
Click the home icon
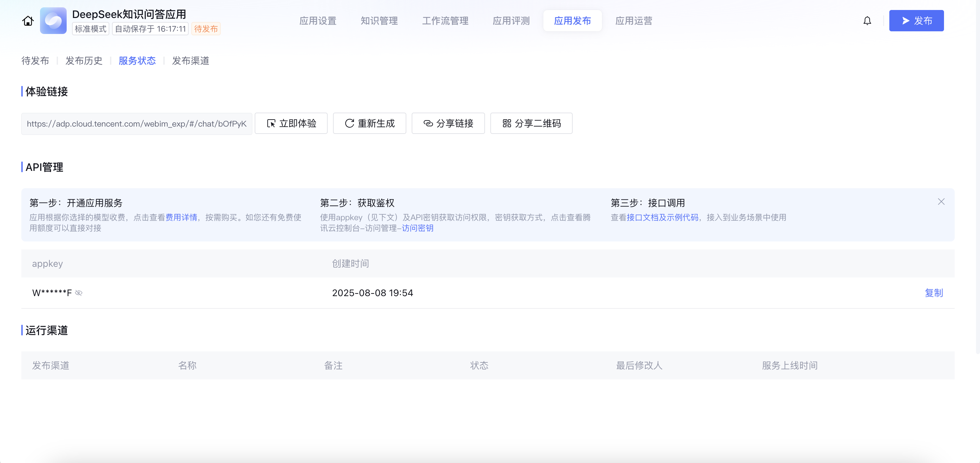(28, 21)
